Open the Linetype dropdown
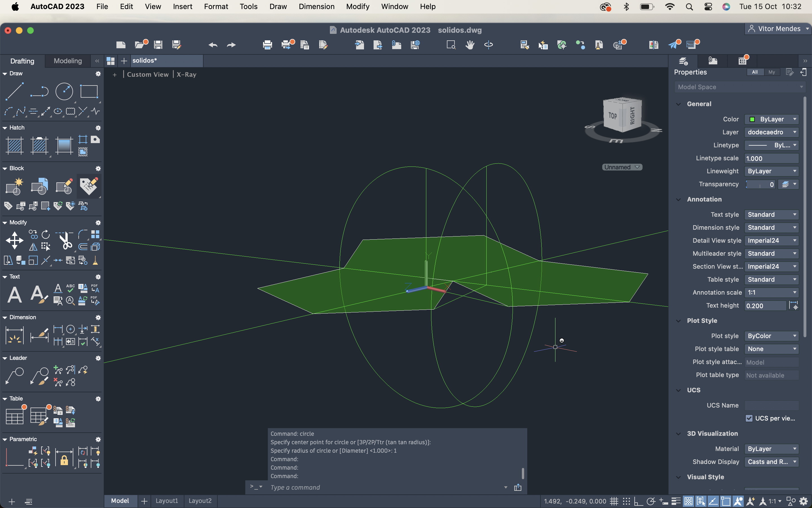The image size is (812, 508). [771, 145]
